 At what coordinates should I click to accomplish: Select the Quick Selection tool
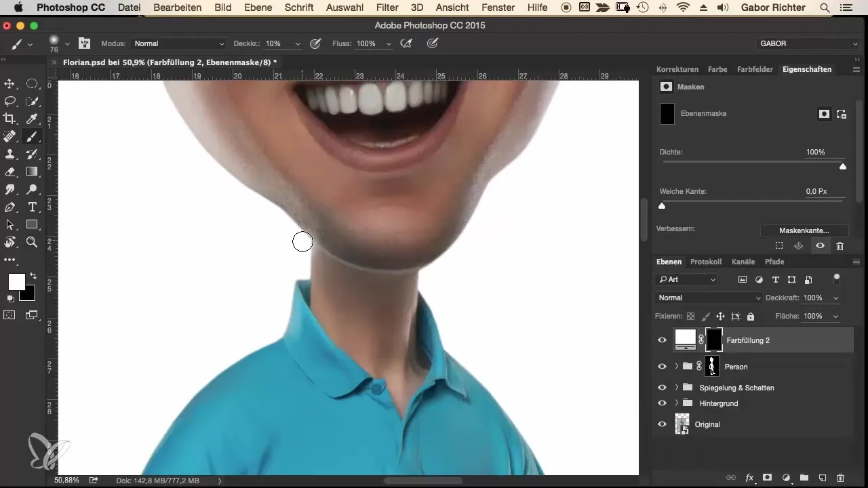point(32,101)
